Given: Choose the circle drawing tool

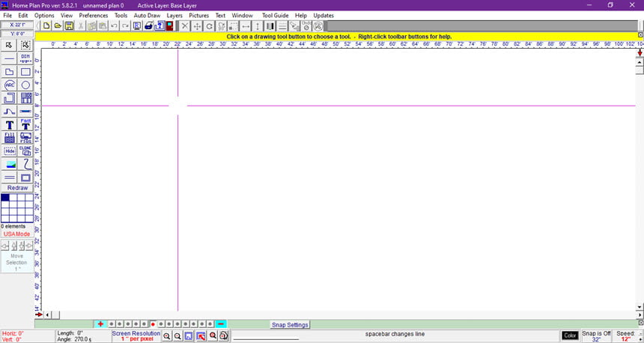Looking at the screenshot, I should [x=25, y=85].
